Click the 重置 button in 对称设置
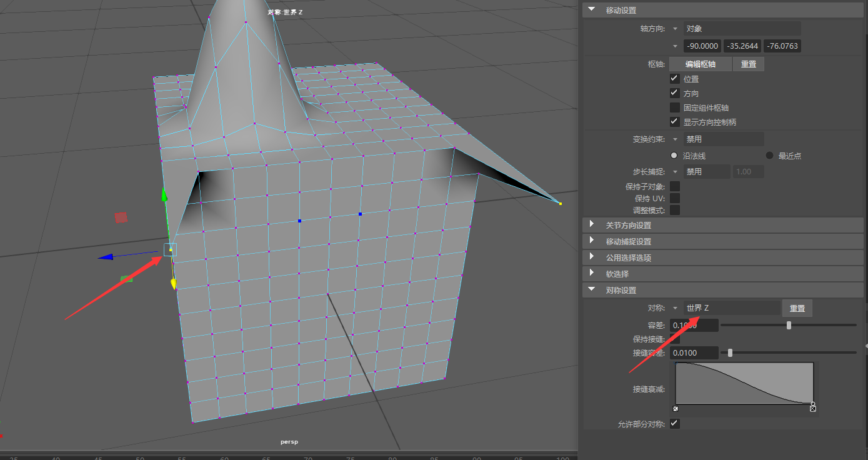This screenshot has width=868, height=460. pyautogui.click(x=797, y=307)
